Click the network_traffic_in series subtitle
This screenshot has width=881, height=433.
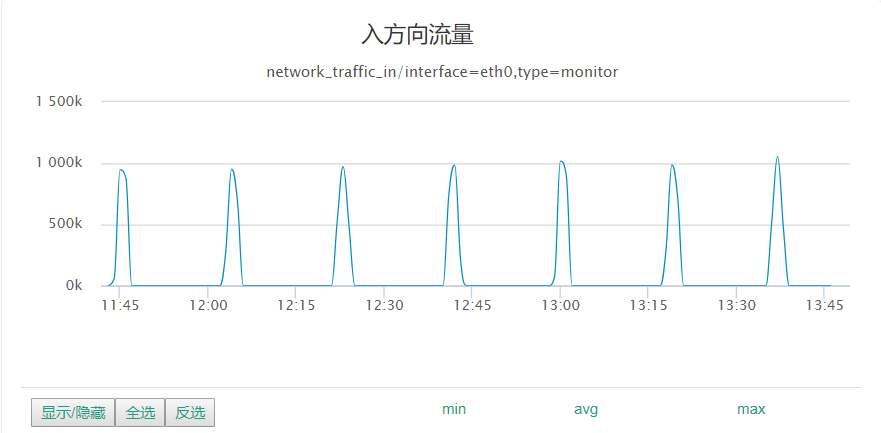(442, 72)
